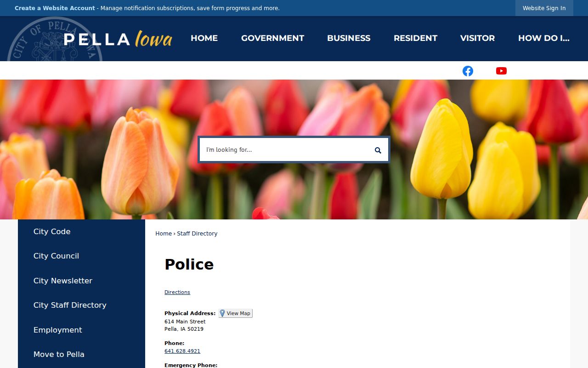Image resolution: width=588 pixels, height=368 pixels.
Task: Click the Staff Directory breadcrumb link
Action: 197,234
